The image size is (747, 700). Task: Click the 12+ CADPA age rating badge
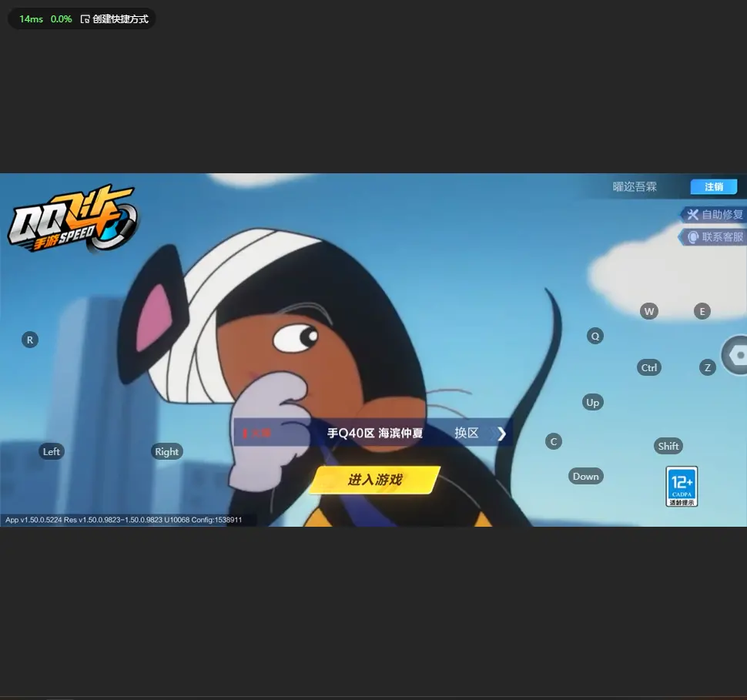(682, 487)
